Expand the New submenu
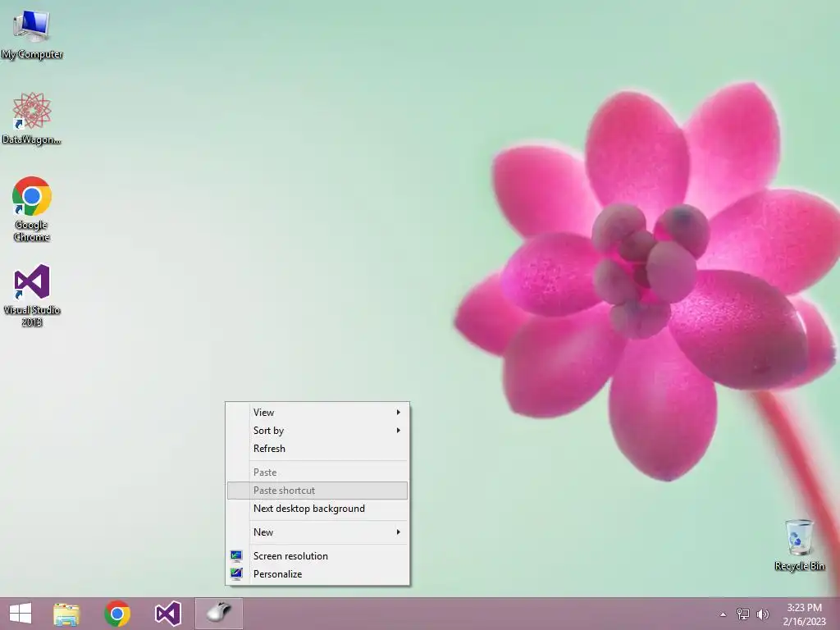This screenshot has width=840, height=630. coord(317,532)
